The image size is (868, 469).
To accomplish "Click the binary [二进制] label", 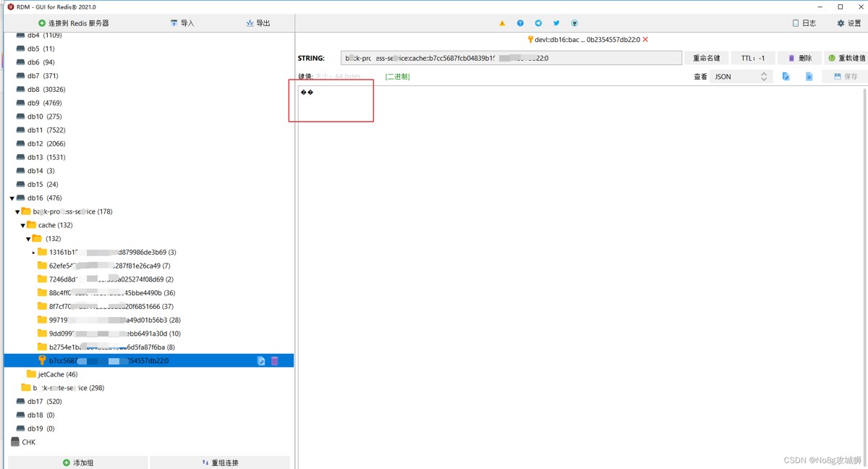I will click(397, 76).
